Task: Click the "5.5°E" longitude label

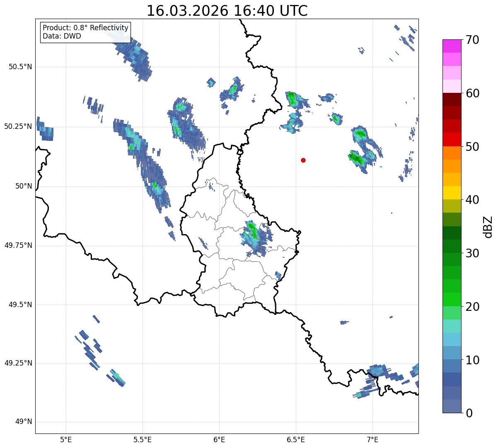Action: pyautogui.click(x=143, y=439)
